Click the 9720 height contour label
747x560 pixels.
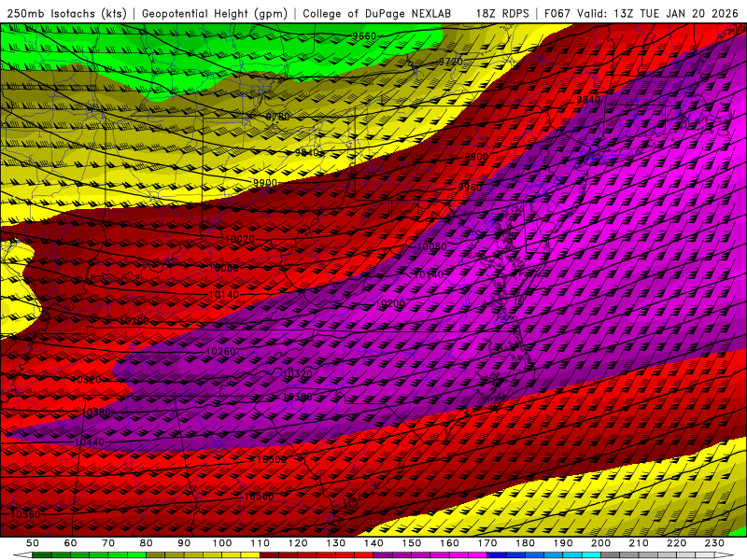click(x=450, y=62)
